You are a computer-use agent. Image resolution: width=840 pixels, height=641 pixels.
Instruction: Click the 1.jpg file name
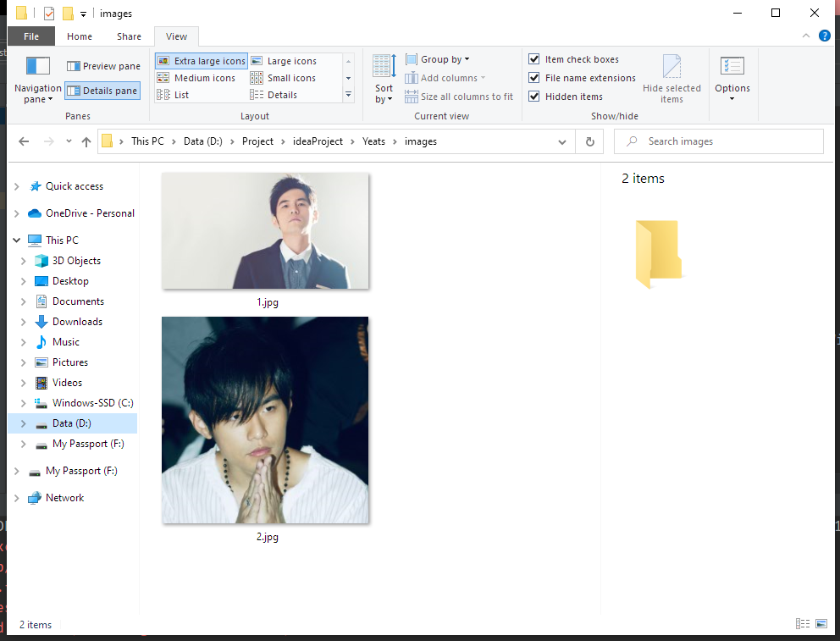point(268,302)
